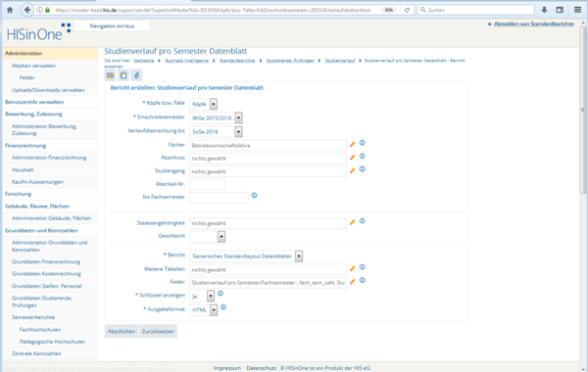
Task: Click the clipboard toolbar icon below title
Action: pos(123,75)
